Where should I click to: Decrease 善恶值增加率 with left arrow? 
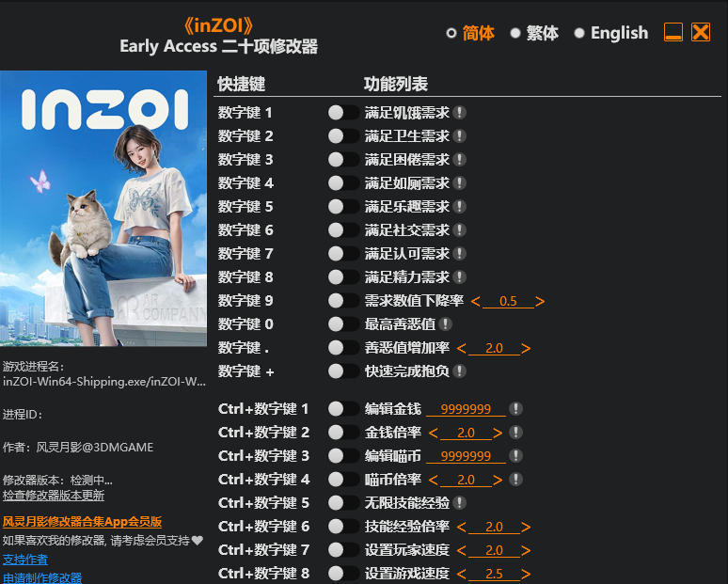click(462, 348)
